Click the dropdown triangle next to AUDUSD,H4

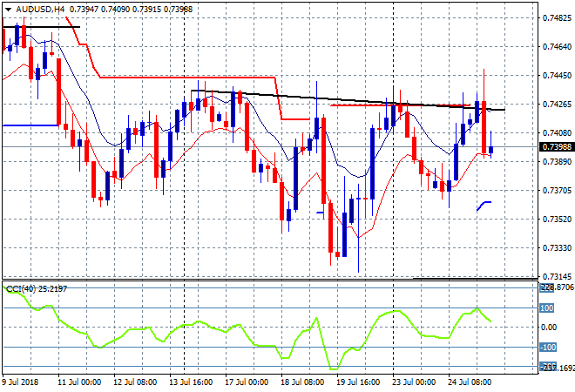point(8,10)
